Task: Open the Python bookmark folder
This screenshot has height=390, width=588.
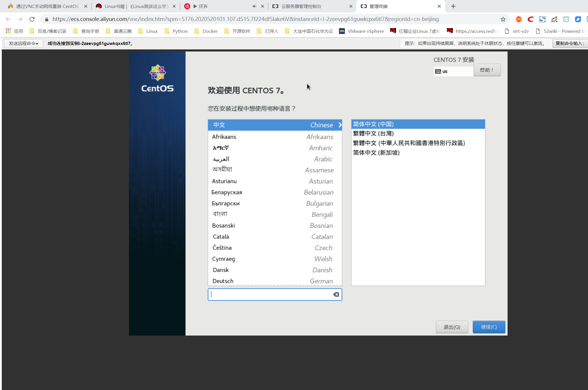Action: pos(176,31)
